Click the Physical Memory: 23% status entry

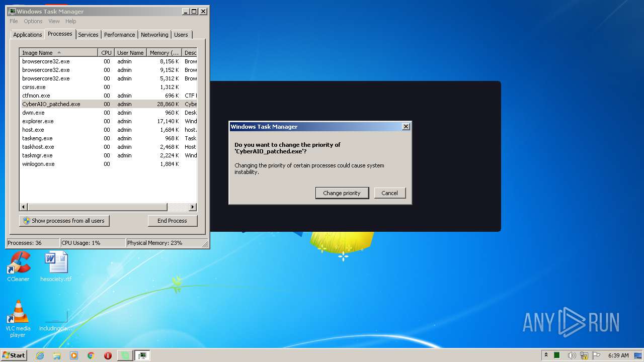164,243
